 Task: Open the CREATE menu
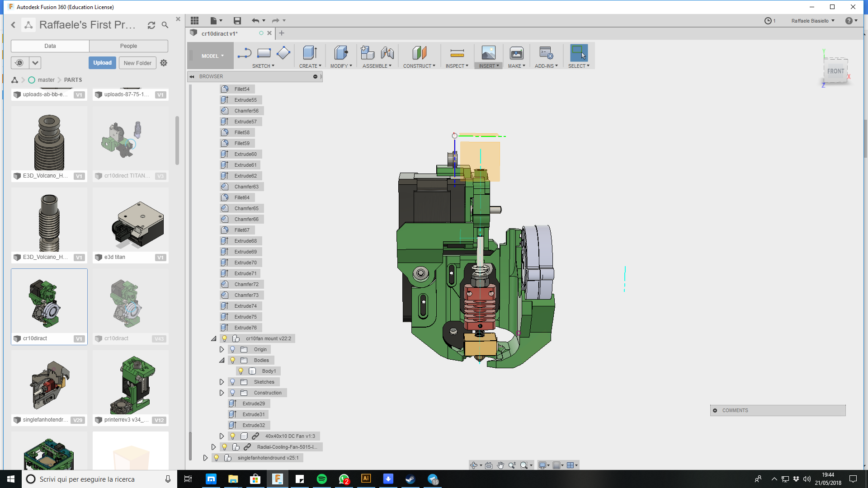click(x=310, y=66)
